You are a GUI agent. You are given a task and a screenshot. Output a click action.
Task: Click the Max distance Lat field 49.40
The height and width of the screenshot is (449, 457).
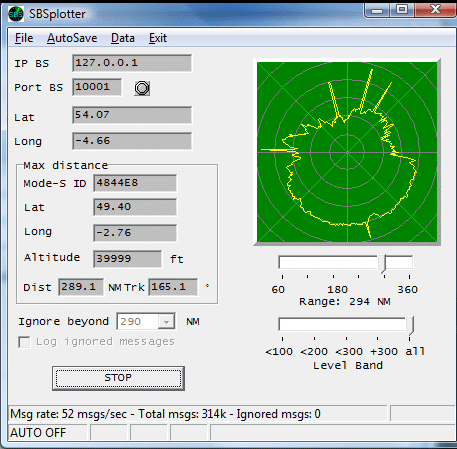click(x=135, y=207)
